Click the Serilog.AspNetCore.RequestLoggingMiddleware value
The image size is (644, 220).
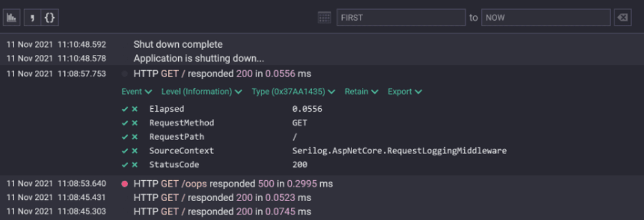click(400, 151)
